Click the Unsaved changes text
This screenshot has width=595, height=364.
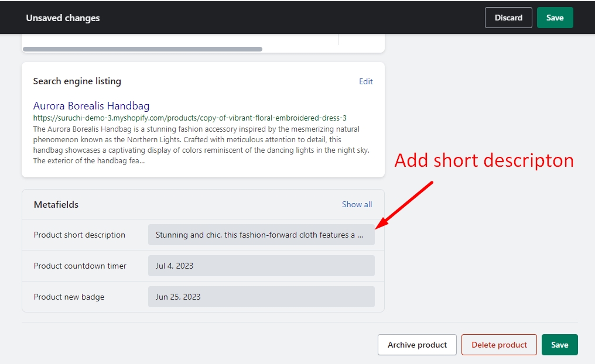pos(63,18)
